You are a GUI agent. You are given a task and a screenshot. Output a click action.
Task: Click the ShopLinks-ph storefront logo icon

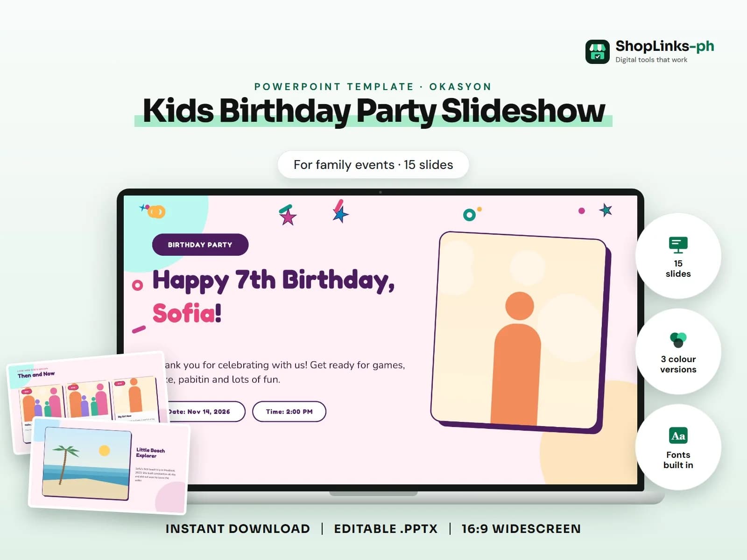pyautogui.click(x=598, y=52)
